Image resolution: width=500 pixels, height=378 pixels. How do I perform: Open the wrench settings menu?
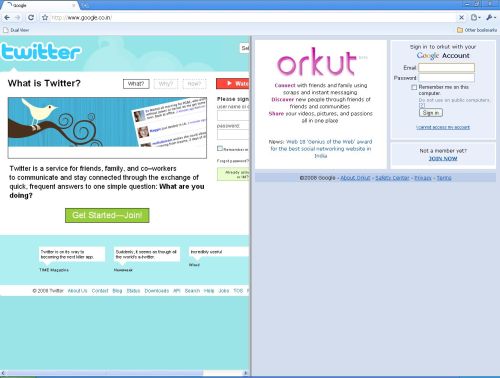pos(491,17)
